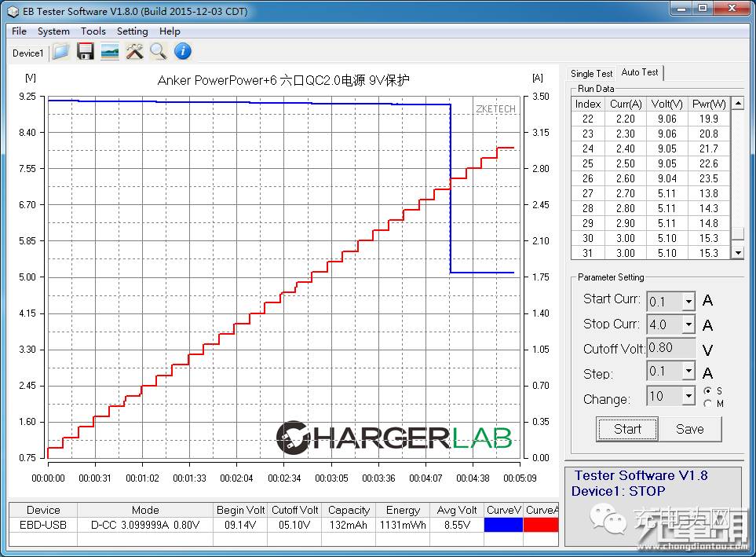Viewport: 756px width, 557px height.
Task: Click the Device column header
Action: [43, 510]
